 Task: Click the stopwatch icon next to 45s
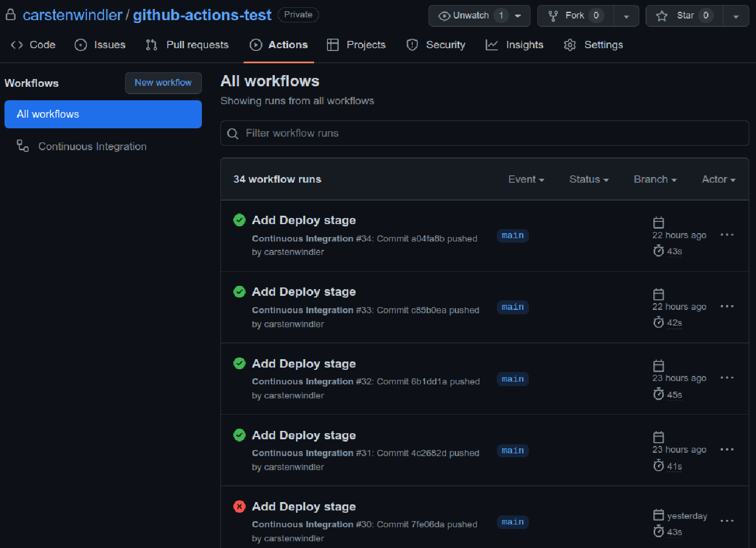tap(658, 394)
